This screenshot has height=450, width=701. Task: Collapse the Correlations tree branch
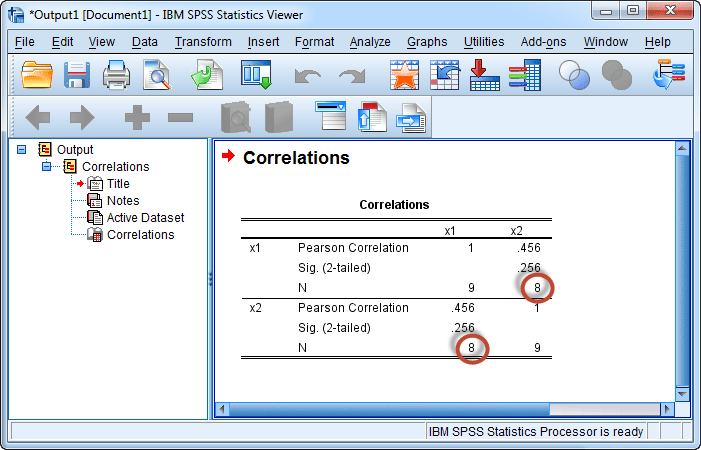tap(46, 166)
